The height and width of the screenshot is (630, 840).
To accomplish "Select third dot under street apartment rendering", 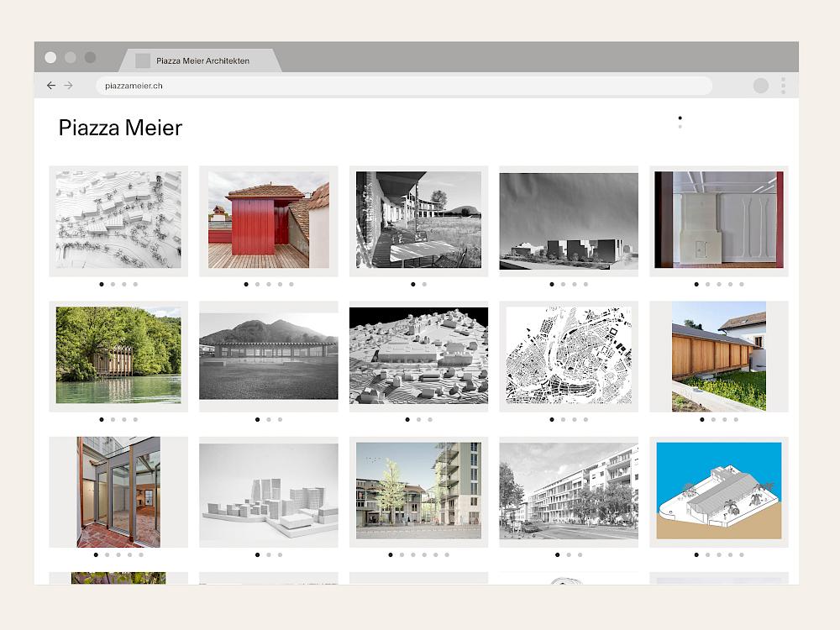I will click(x=580, y=555).
